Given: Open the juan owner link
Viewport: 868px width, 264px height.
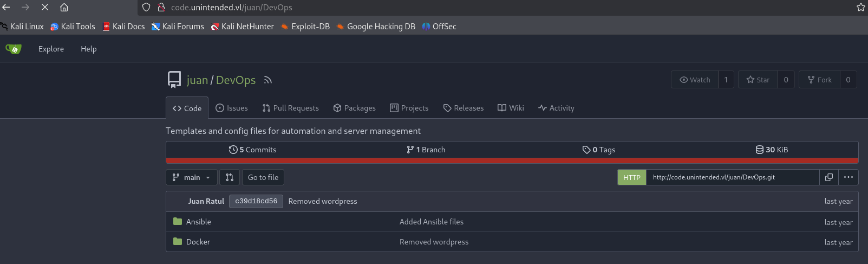Looking at the screenshot, I should click(x=197, y=80).
